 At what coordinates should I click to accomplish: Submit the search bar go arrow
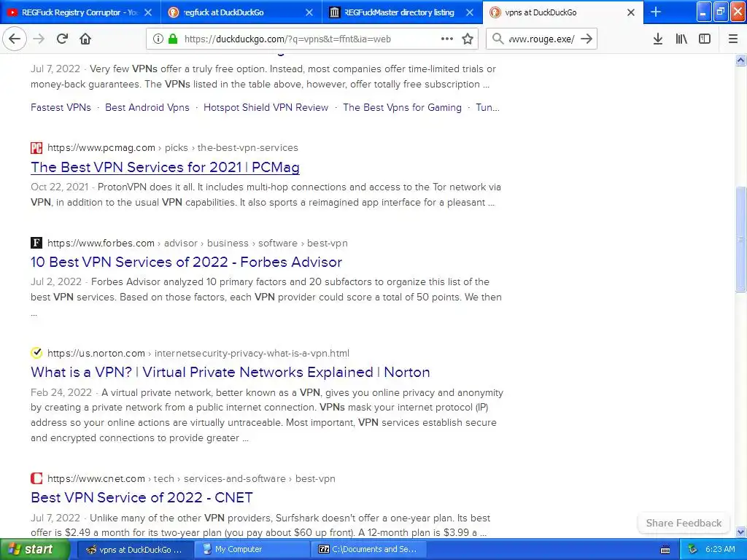point(587,39)
